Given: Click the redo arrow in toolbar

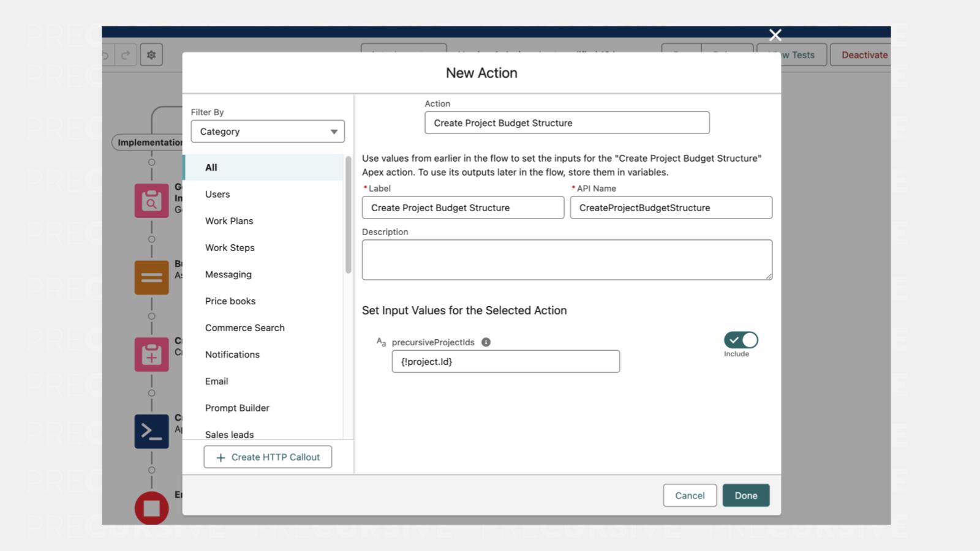Looking at the screenshot, I should coord(126,55).
